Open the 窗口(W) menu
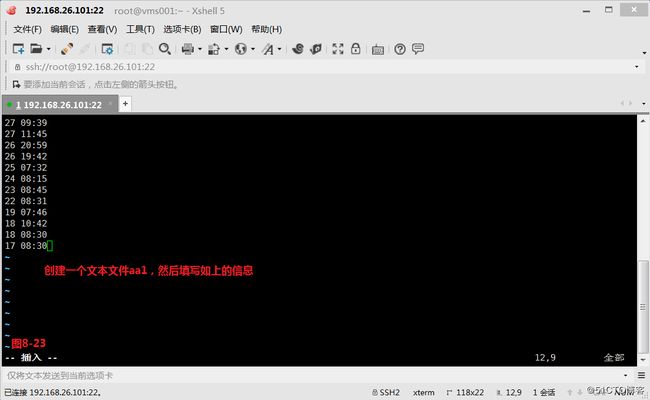The height and width of the screenshot is (400, 650). (x=226, y=29)
